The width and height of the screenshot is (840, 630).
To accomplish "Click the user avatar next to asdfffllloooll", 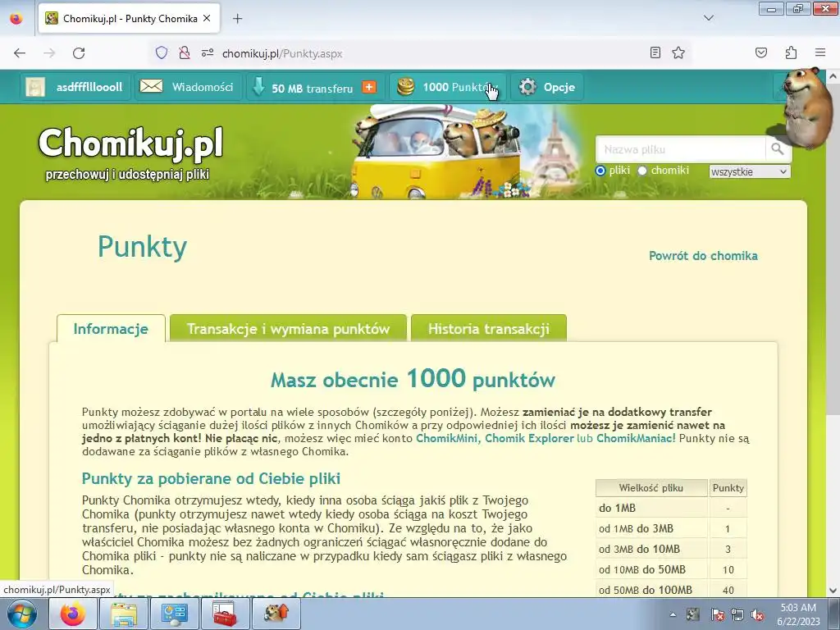I will 35,87.
